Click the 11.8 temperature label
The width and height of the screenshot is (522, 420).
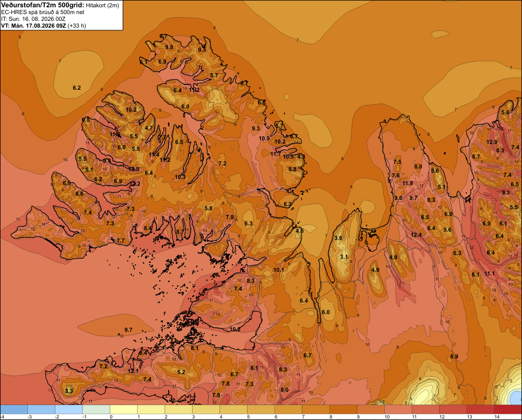coord(408,183)
